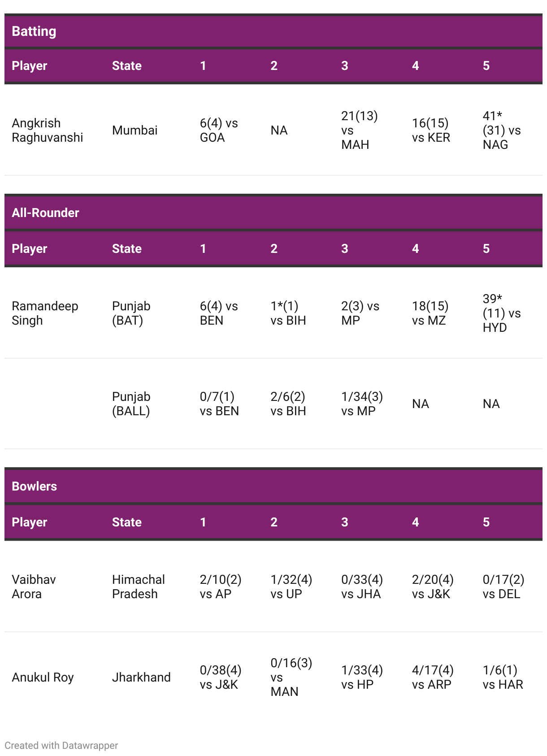Click the Punjab (BALL) state cell
This screenshot has height=756, width=547.
click(x=131, y=404)
